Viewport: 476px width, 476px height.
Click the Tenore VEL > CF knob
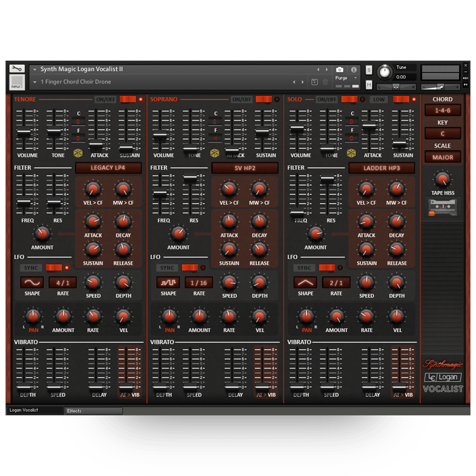(x=93, y=189)
